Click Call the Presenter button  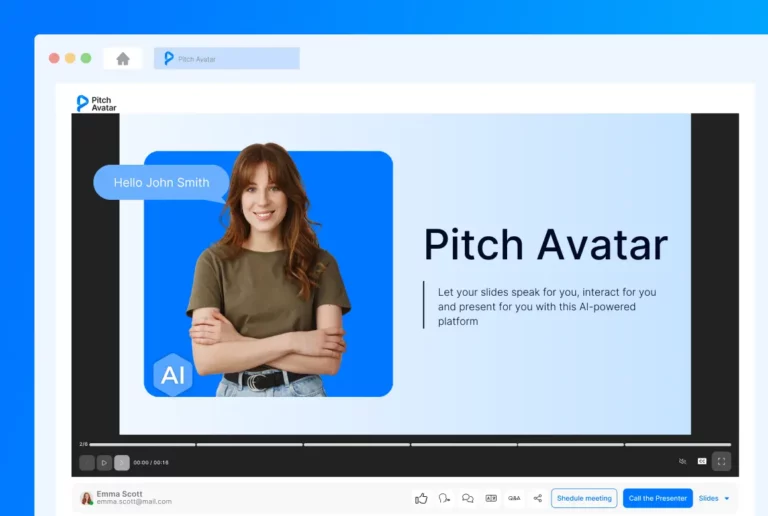(658, 498)
